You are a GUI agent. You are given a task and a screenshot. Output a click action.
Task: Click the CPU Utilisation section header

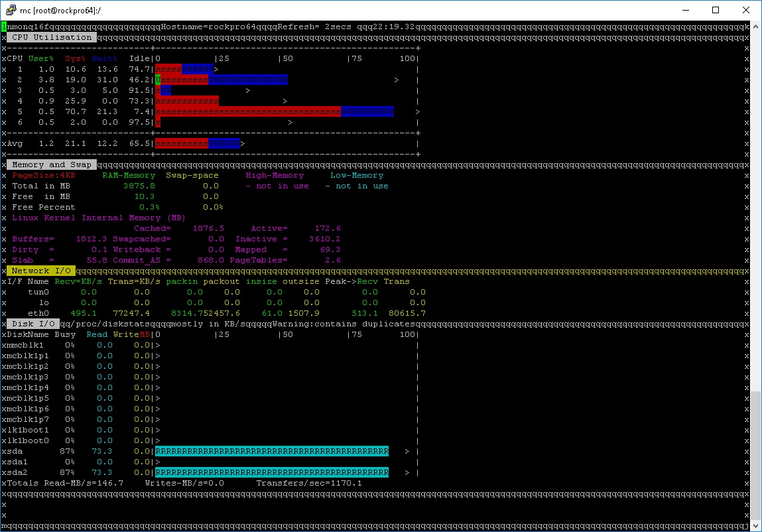pos(52,37)
